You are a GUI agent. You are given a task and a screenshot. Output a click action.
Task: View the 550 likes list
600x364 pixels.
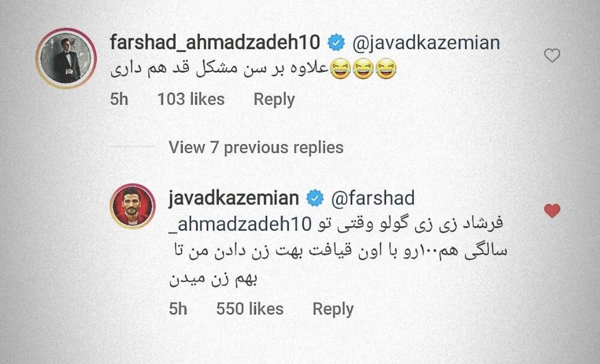coord(250,309)
